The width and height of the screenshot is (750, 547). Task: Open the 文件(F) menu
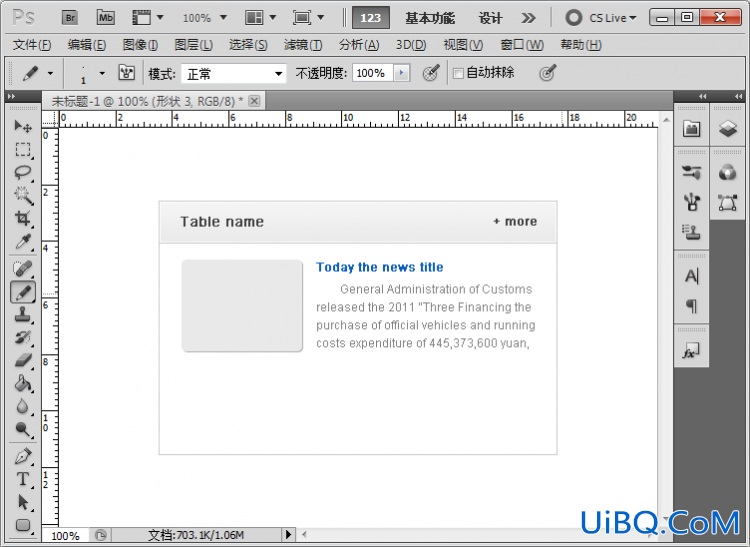coord(32,45)
